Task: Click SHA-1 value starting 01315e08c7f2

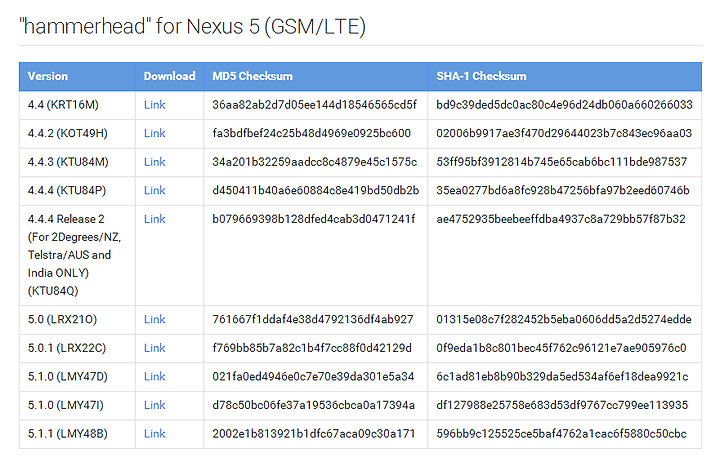Action: (564, 319)
